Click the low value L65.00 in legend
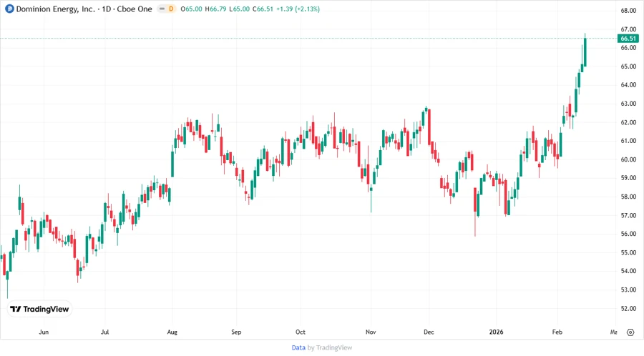Viewport: 644px width, 356px height. (239, 9)
